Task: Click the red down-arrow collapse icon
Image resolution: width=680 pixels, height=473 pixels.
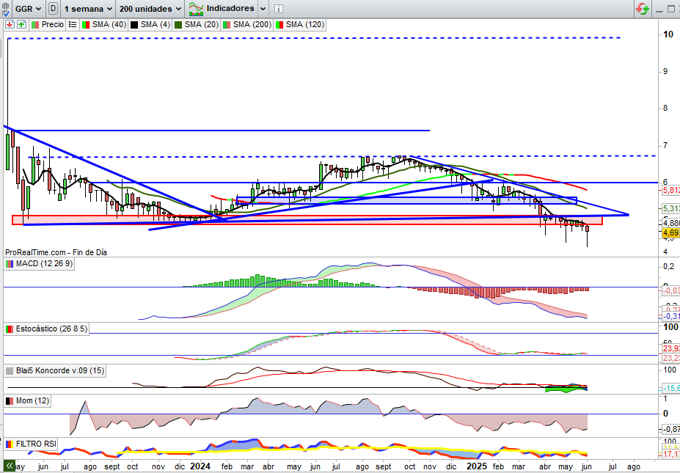Action: [x=10, y=25]
